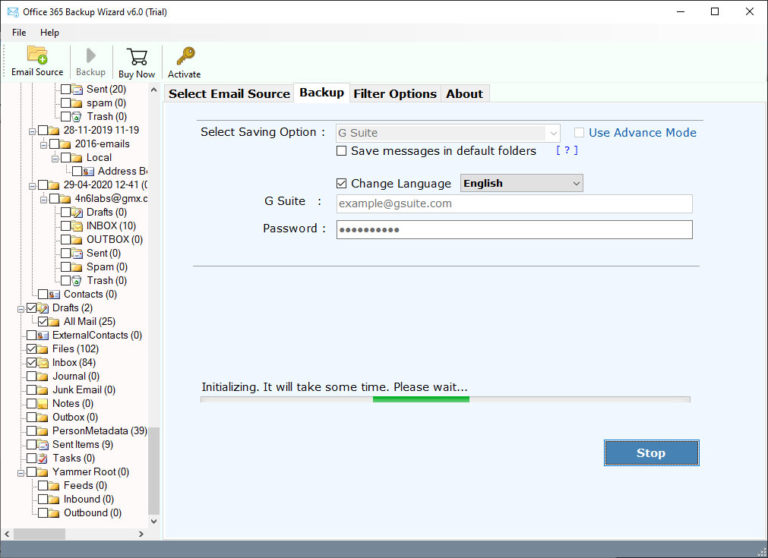Click the PersonMetadata (39) folder icon
768x558 pixels.
click(43, 431)
